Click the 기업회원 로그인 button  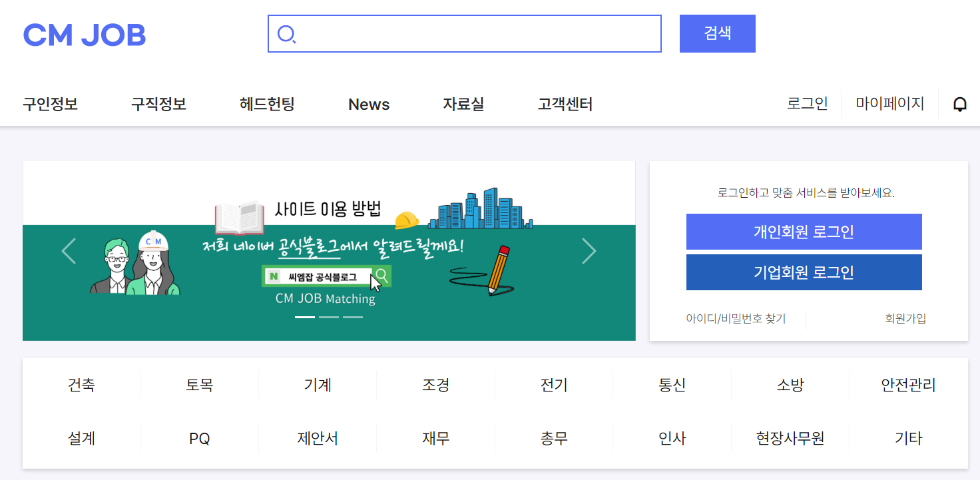click(x=804, y=272)
